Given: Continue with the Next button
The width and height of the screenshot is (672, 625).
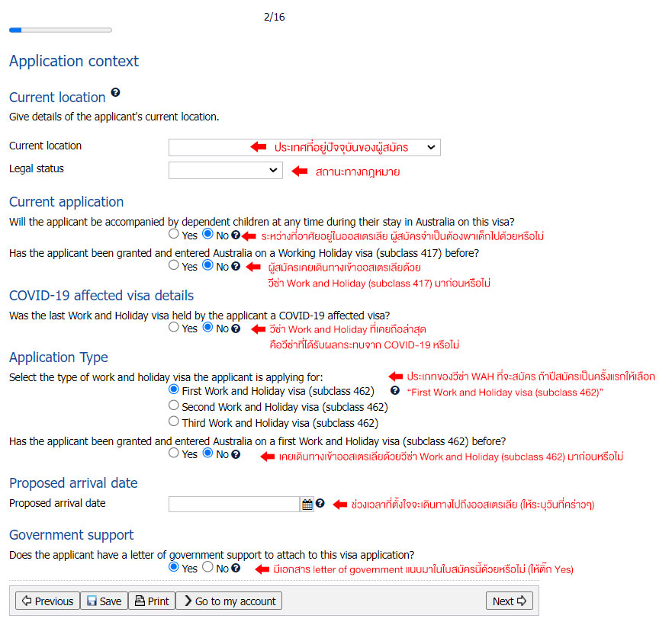Looking at the screenshot, I should pos(509,601).
